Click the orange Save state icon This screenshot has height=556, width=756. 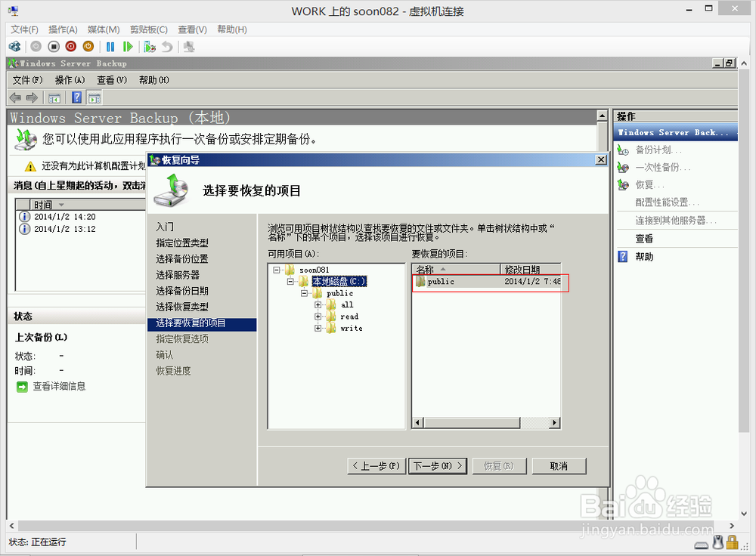pos(88,47)
